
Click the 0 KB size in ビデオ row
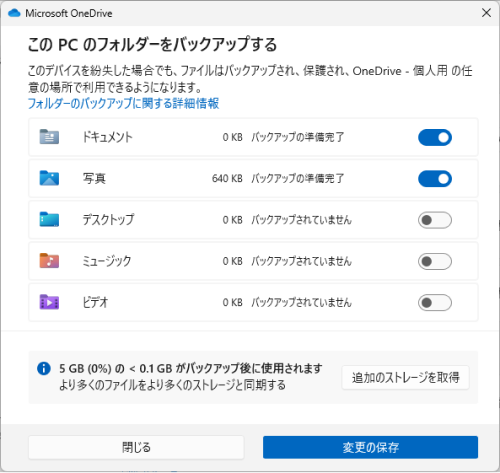click(x=233, y=302)
